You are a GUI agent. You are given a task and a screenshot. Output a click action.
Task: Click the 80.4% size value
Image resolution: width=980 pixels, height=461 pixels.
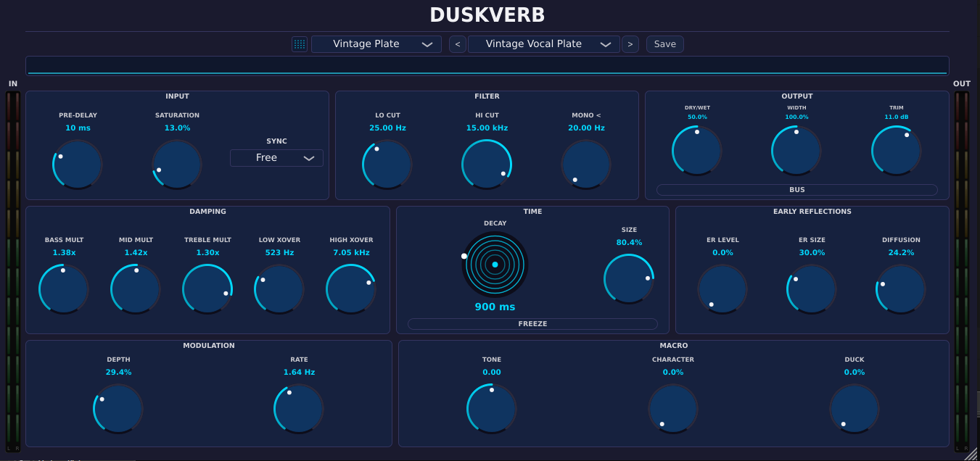click(x=629, y=242)
